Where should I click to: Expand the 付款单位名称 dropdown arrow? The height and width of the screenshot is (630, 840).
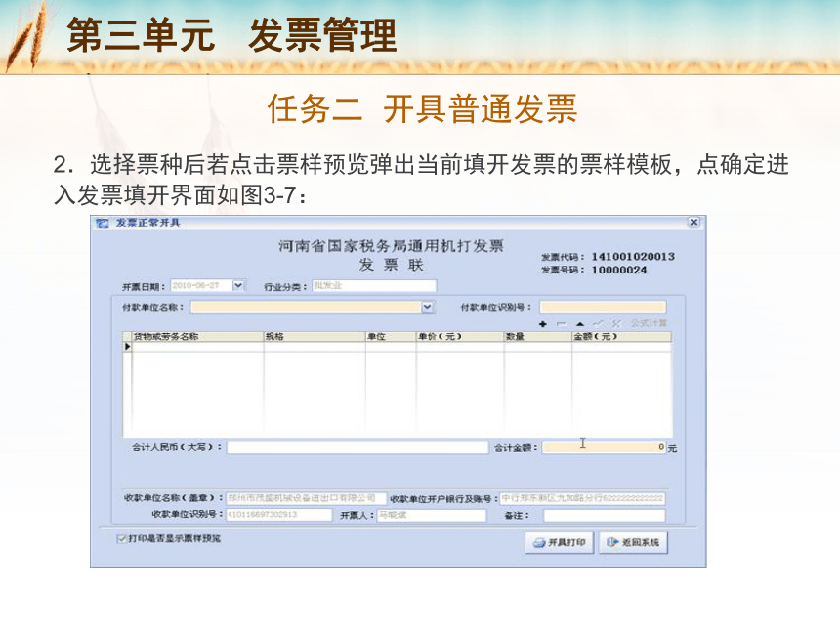pos(428,307)
